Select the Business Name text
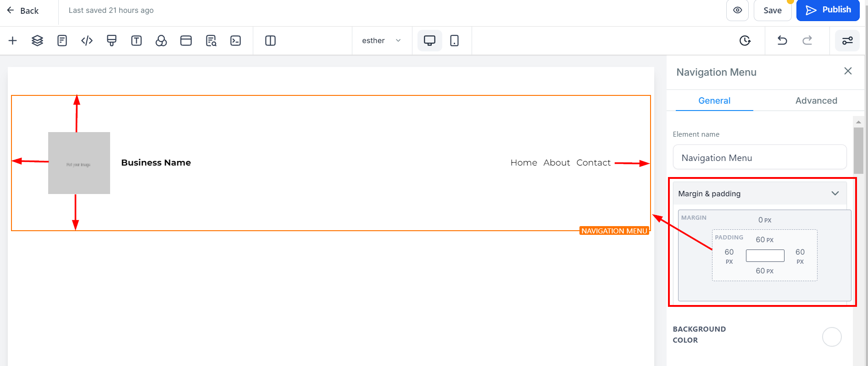Screen dimensions: 868x366 [x=156, y=163]
